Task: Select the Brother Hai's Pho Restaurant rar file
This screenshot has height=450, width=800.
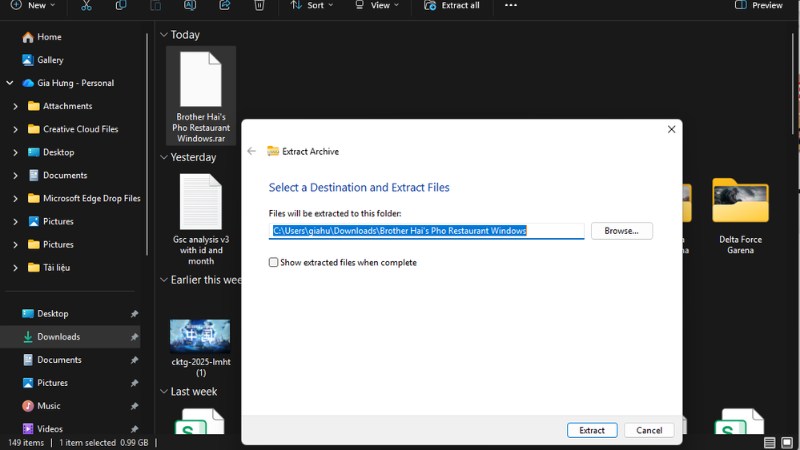Action: click(201, 96)
